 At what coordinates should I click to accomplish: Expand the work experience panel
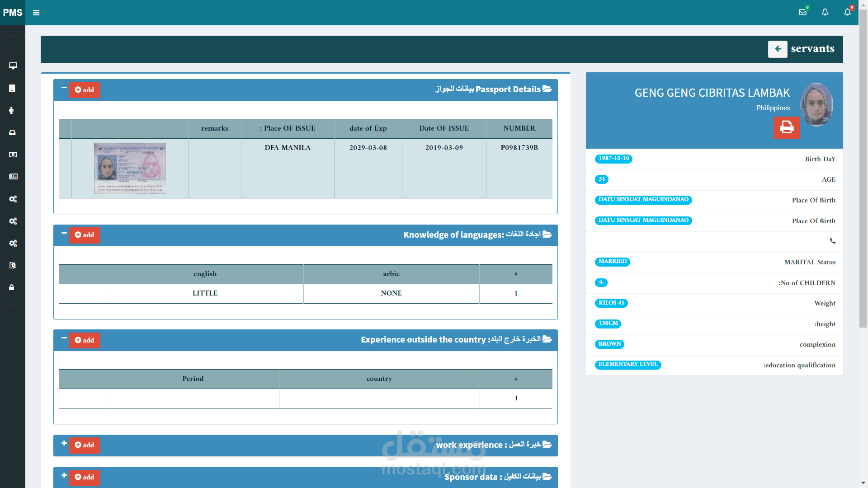(x=64, y=443)
